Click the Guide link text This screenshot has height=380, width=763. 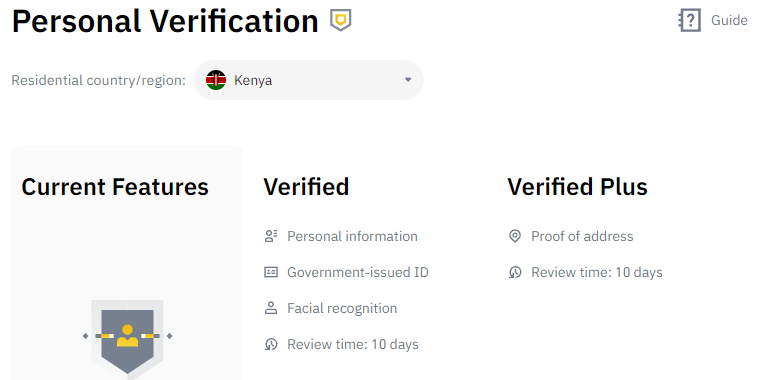click(x=729, y=20)
